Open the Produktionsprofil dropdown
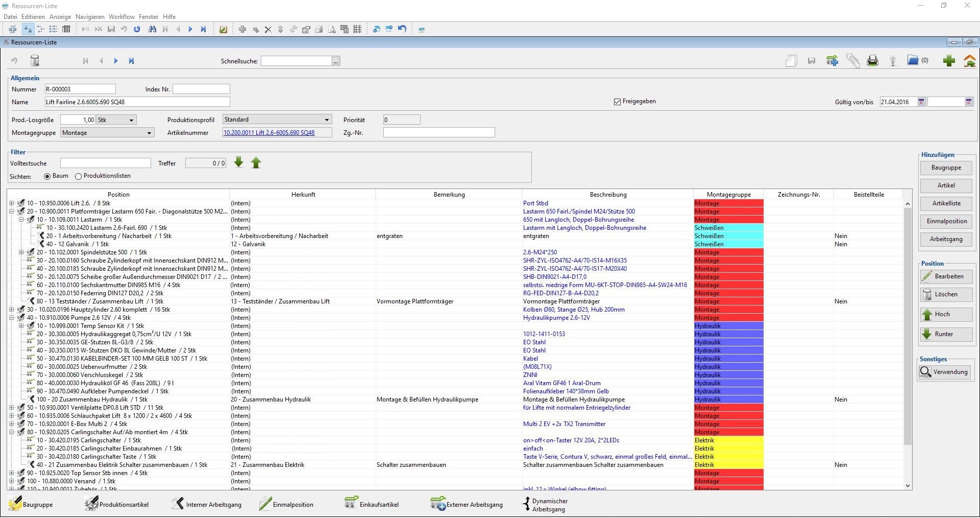 (327, 120)
